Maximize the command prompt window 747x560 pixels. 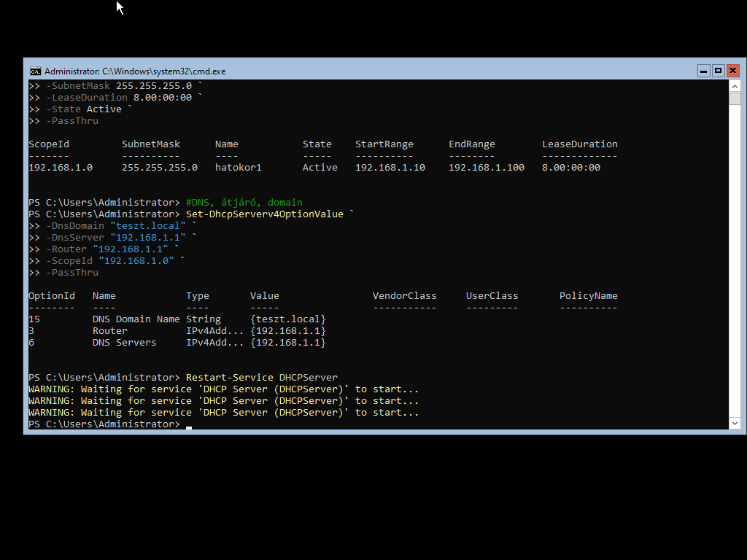pyautogui.click(x=718, y=71)
